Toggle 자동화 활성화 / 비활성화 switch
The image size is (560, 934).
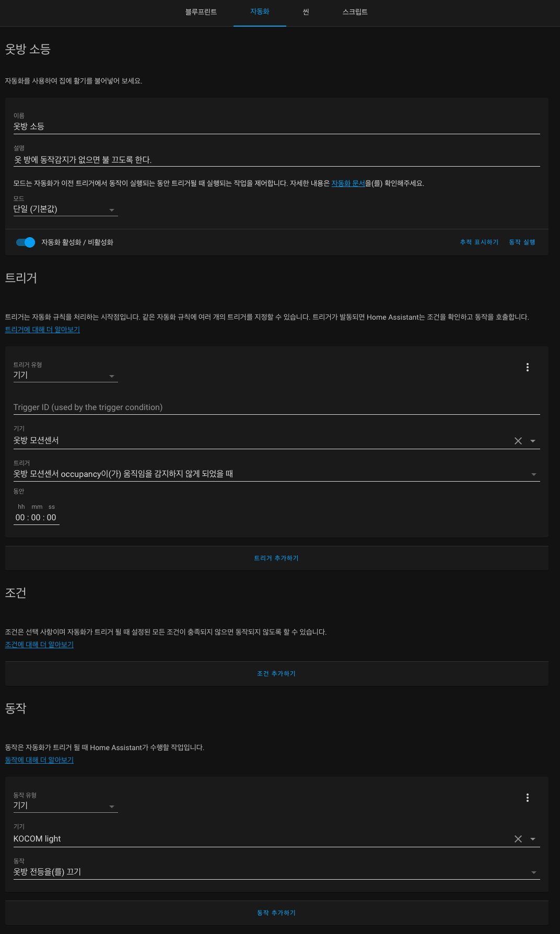25,242
